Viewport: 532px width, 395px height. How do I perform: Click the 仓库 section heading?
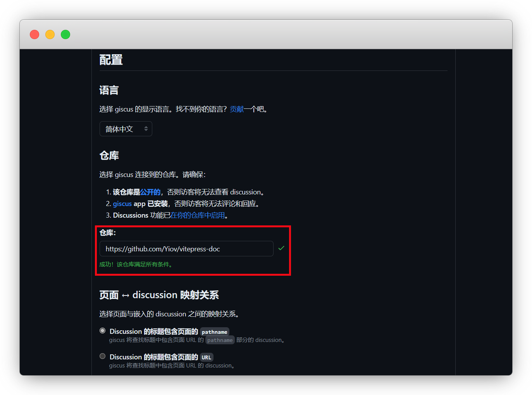pyautogui.click(x=109, y=156)
